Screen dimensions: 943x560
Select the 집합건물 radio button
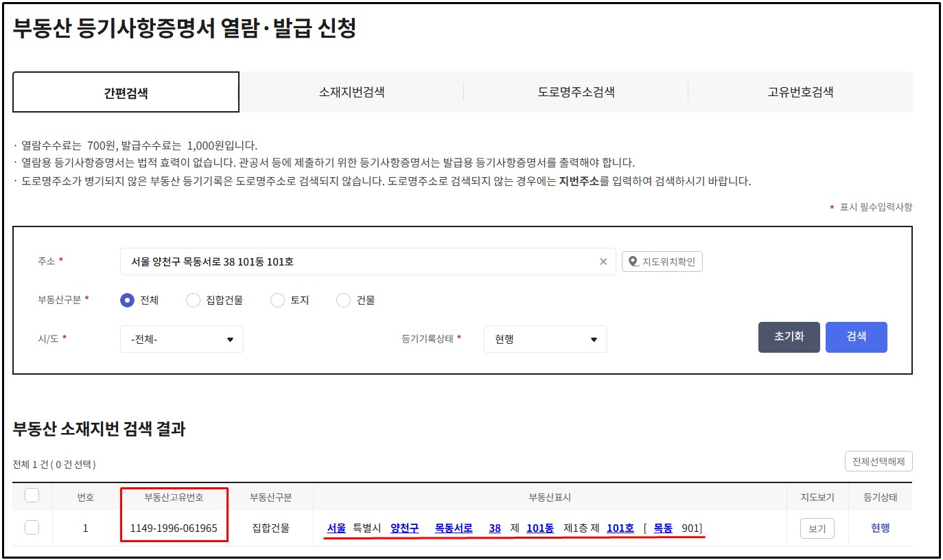[x=193, y=300]
